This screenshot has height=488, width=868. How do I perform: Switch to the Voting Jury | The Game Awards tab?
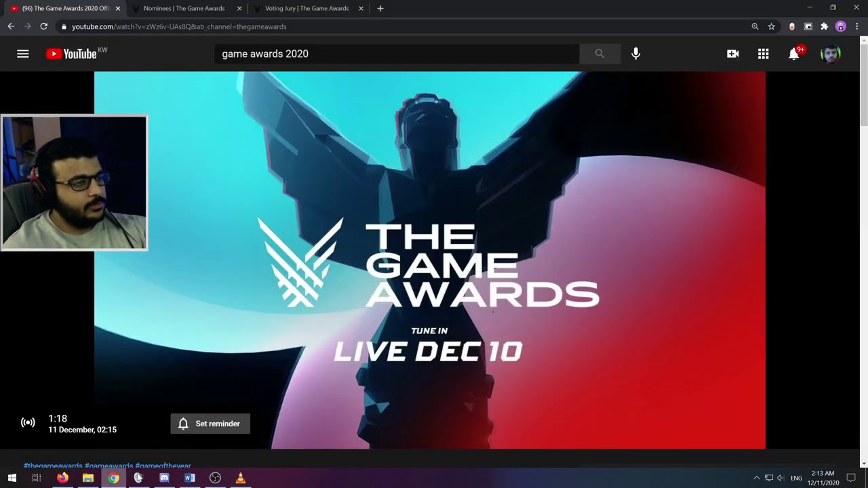[x=307, y=8]
